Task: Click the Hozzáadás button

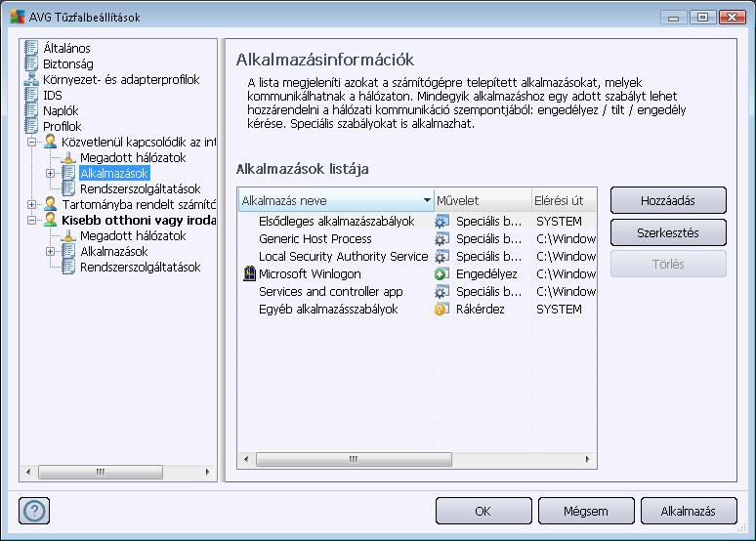Action: [x=668, y=200]
